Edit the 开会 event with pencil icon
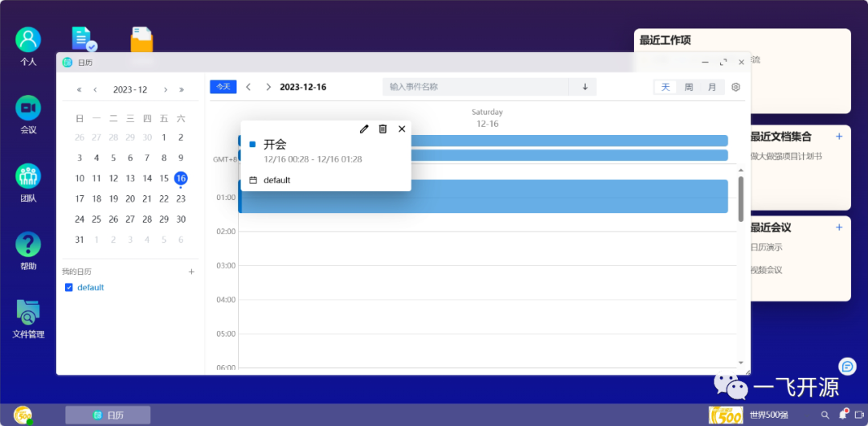Viewport: 868px width, 426px height. (x=364, y=129)
